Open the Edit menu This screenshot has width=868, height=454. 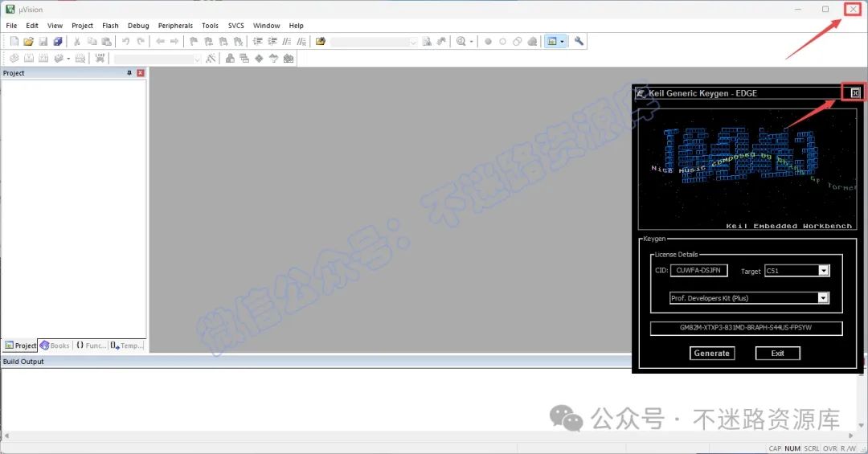(x=32, y=26)
